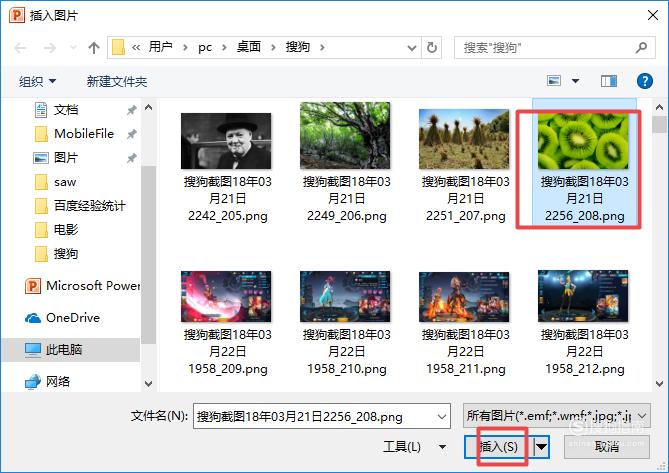669x473 pixels.
Task: Click the 搜索"搜狗" search field
Action: click(x=545, y=48)
